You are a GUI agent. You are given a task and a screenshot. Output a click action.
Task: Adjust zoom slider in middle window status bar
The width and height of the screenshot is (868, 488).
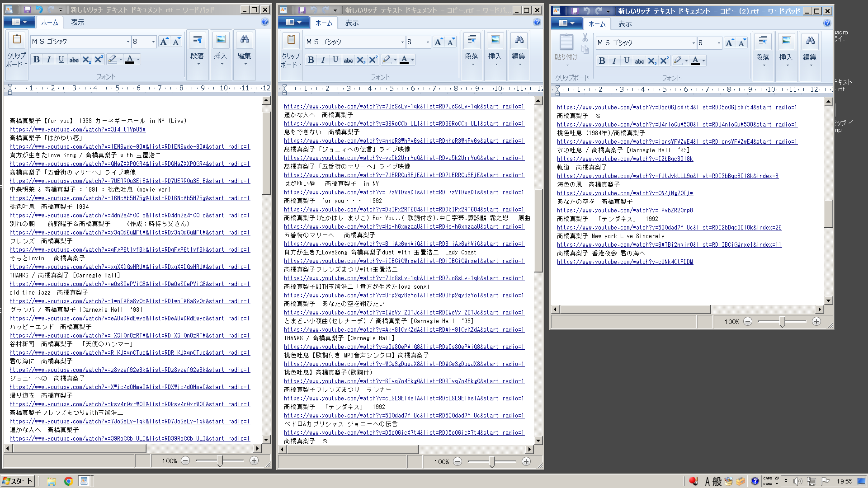pos(492,461)
